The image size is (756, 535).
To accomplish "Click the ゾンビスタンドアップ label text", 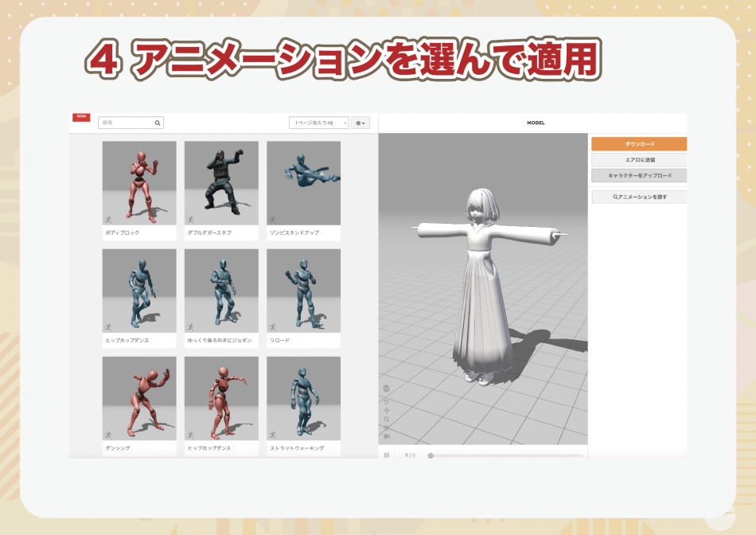I will [294, 232].
